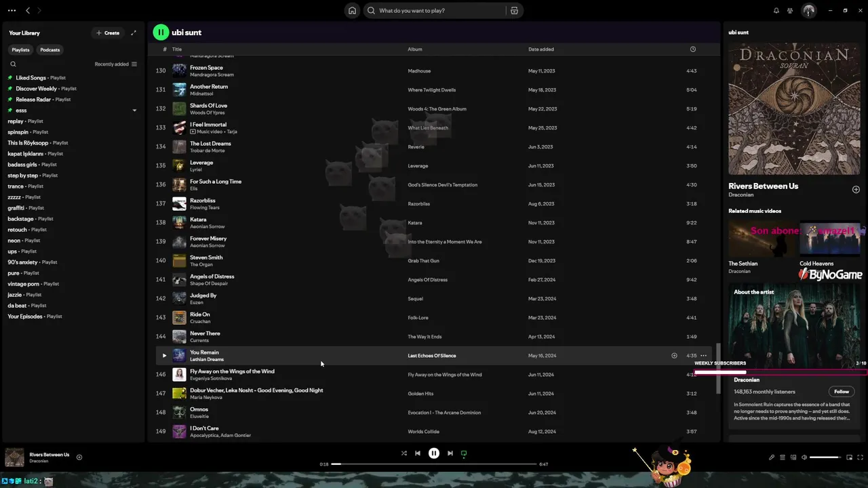Select I Don't Care track row

point(434,431)
